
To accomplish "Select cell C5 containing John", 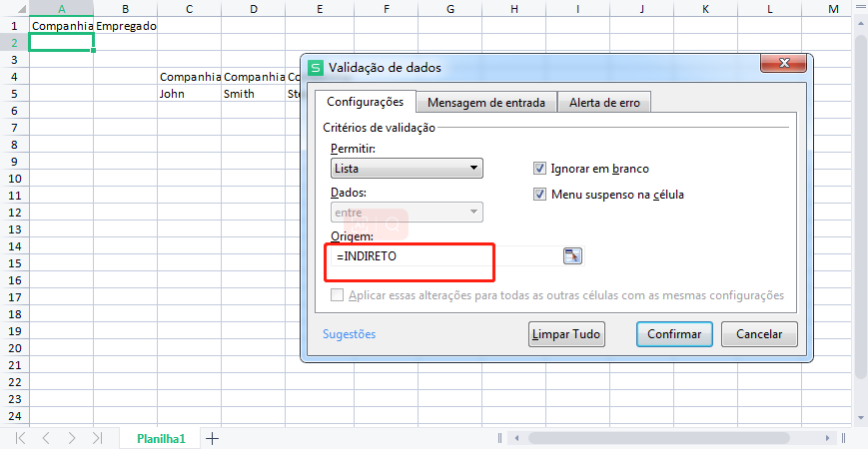I will click(x=190, y=94).
